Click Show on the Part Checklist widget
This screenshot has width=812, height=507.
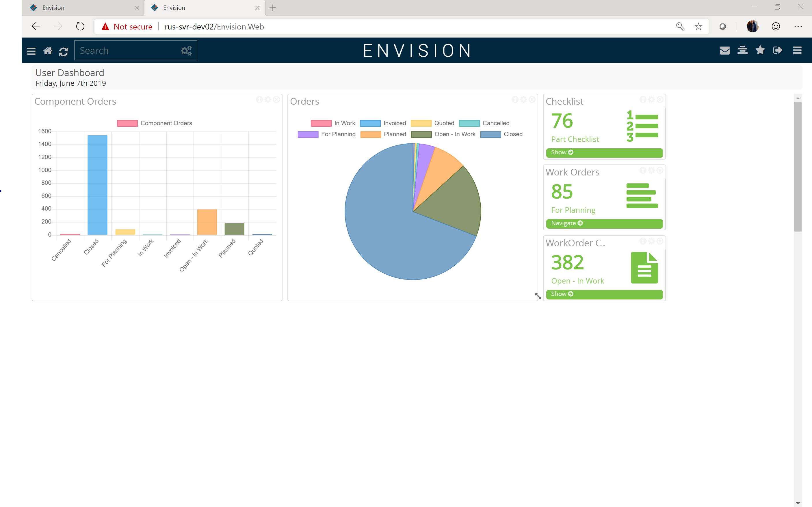tap(604, 153)
